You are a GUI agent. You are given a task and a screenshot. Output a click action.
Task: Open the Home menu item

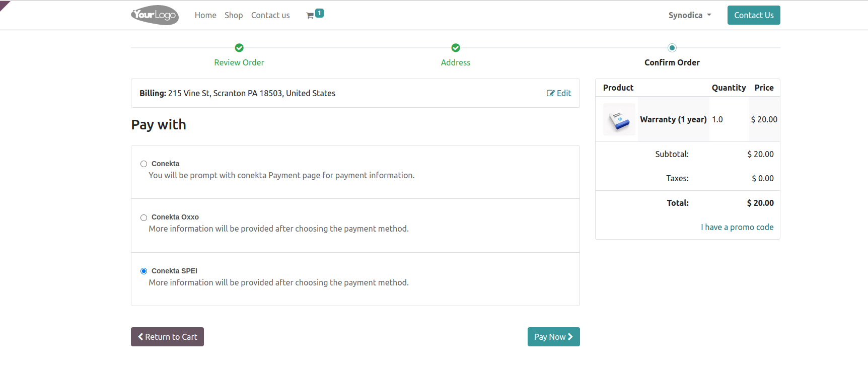tap(205, 15)
